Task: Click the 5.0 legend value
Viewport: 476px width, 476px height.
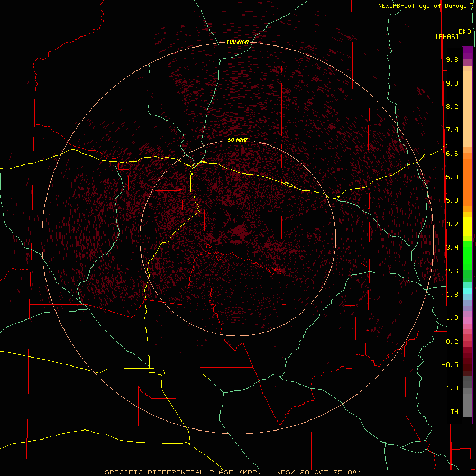Action: point(452,200)
